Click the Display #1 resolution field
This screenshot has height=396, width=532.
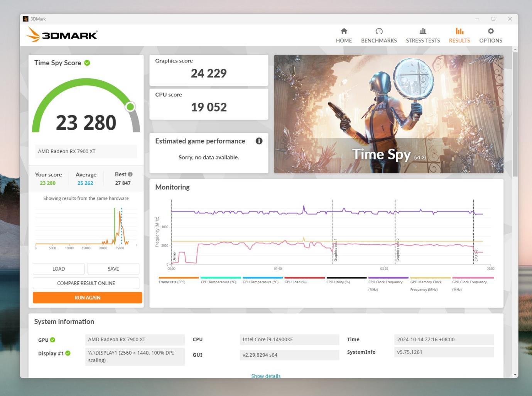coord(135,357)
